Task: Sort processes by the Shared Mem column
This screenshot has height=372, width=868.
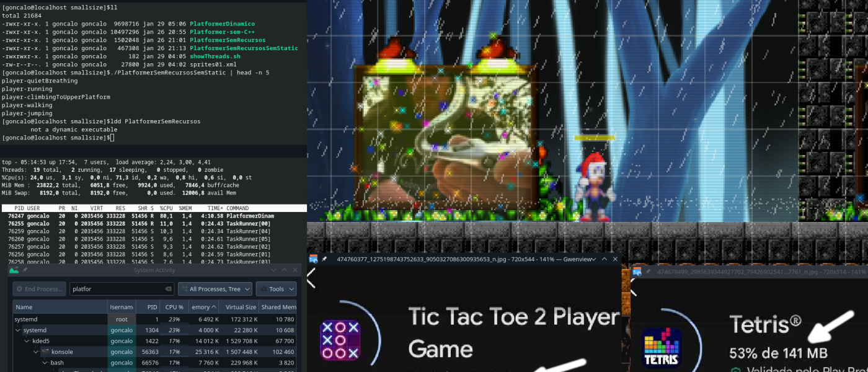Action: 278,307
